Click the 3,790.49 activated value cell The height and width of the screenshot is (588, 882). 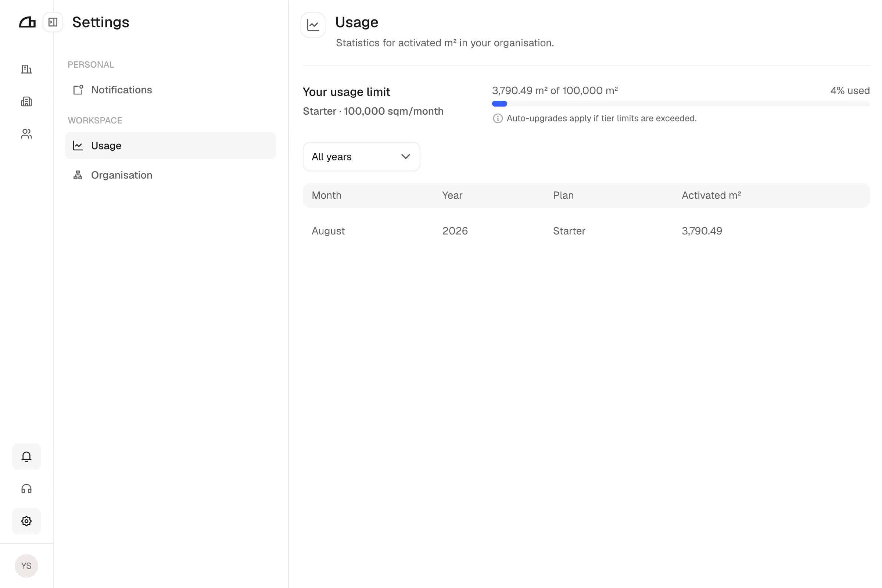tap(702, 231)
